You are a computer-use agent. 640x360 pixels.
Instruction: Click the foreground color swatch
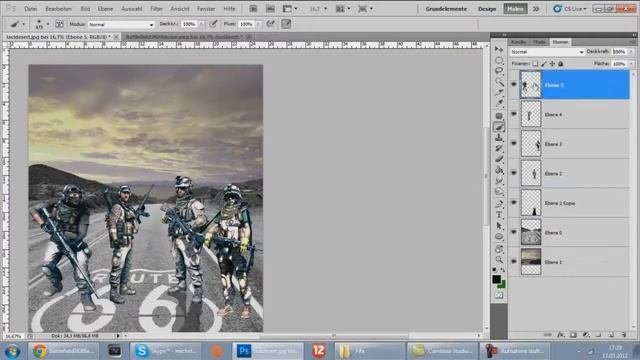click(496, 279)
